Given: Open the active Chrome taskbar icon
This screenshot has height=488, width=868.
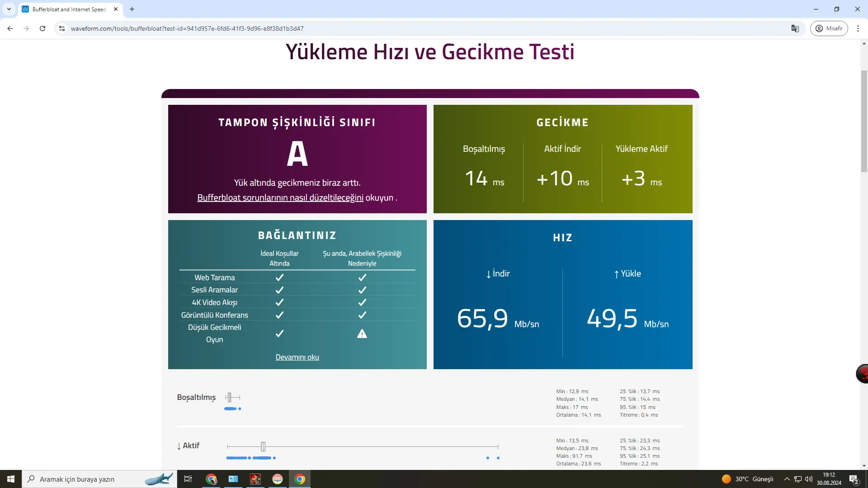Looking at the screenshot, I should (300, 479).
